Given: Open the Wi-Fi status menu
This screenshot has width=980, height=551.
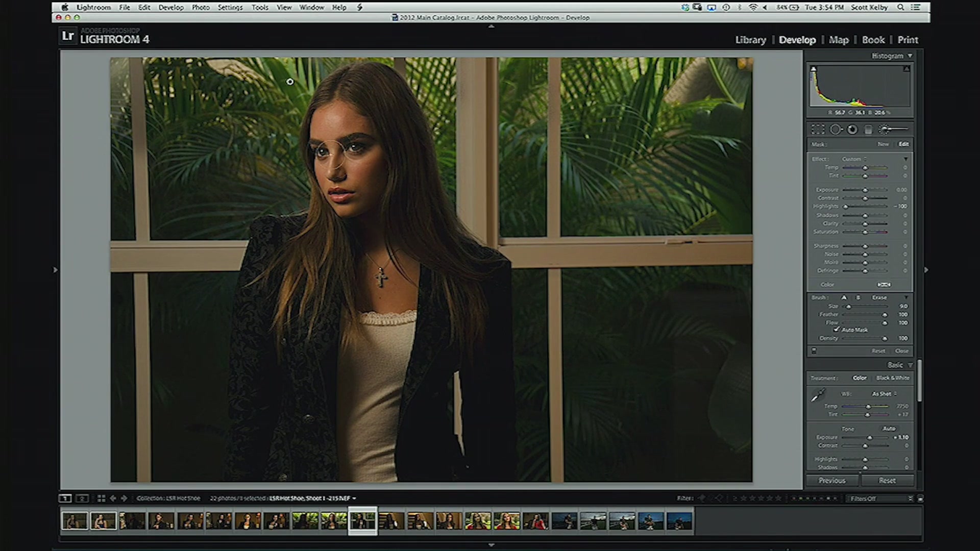Looking at the screenshot, I should pyautogui.click(x=753, y=8).
